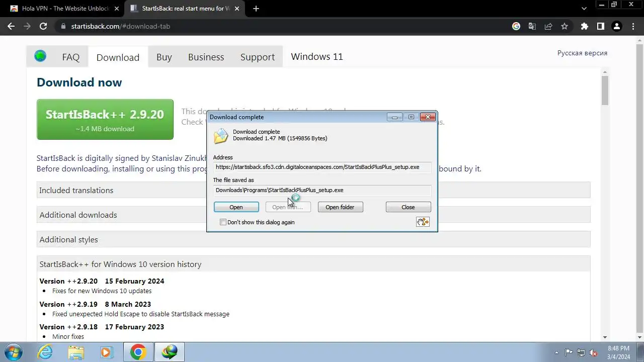644x362 pixels.
Task: Expand Additional styles section
Action: [313, 239]
